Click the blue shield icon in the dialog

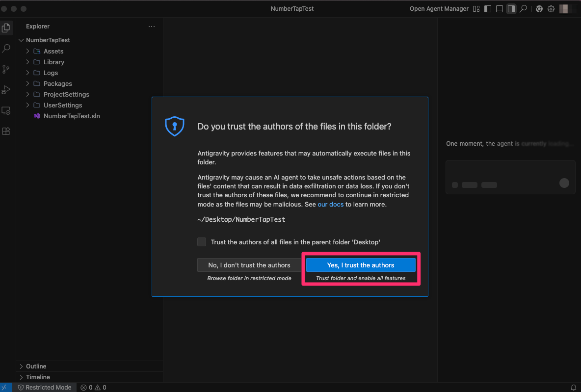click(x=175, y=127)
